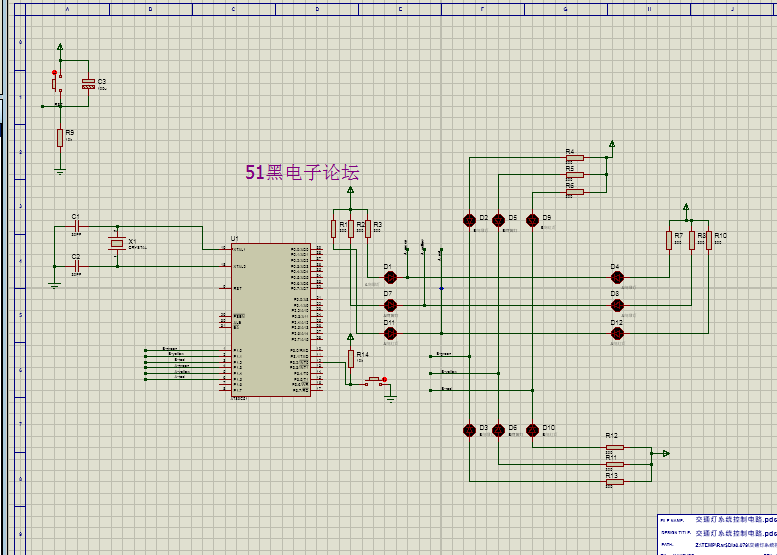Screen dimensions: 777x555
Task: Select LED D11
Action: tap(390, 333)
